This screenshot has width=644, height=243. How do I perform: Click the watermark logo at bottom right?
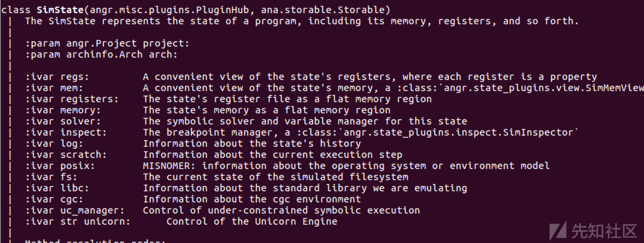pos(593,231)
